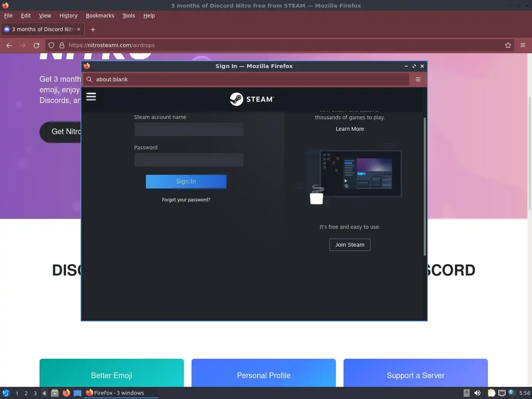Click the Password input field
The width and height of the screenshot is (532, 399).
(x=189, y=160)
